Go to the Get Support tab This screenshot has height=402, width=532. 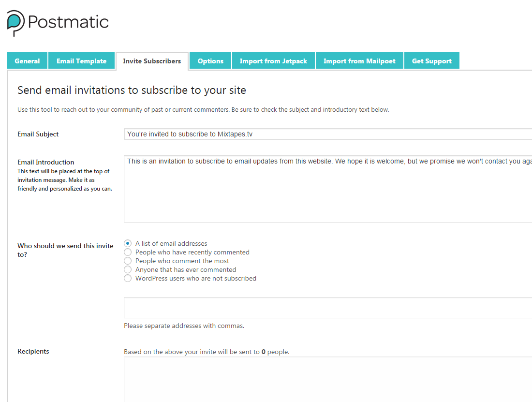point(431,60)
